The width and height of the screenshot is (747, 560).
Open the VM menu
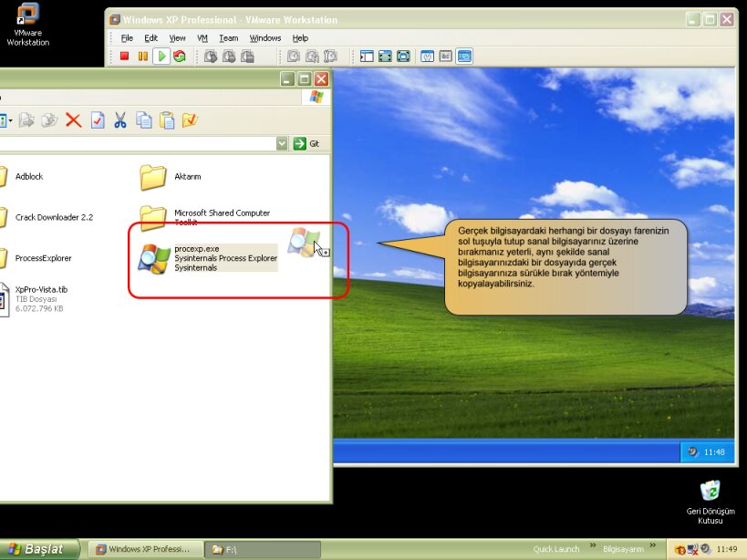(x=202, y=38)
